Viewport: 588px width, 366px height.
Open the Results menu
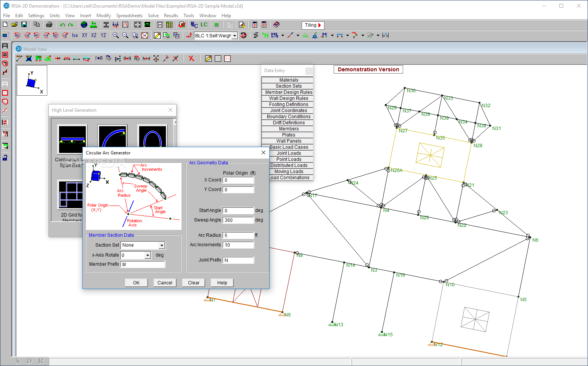[x=171, y=16]
